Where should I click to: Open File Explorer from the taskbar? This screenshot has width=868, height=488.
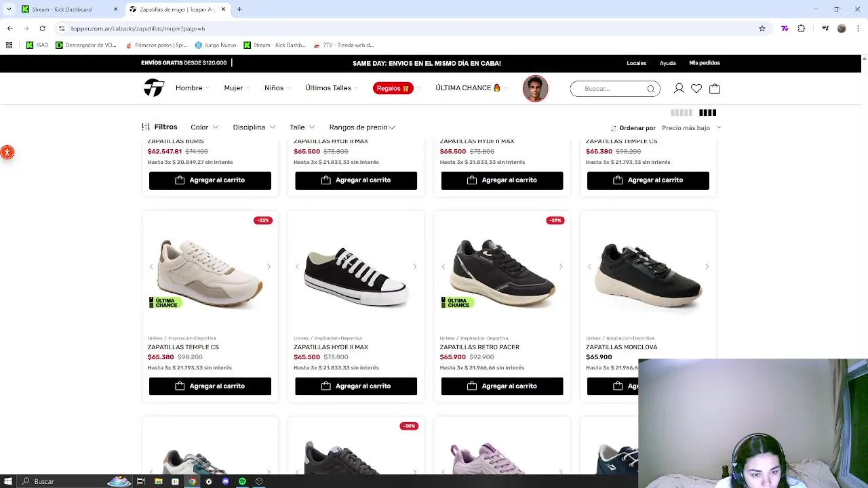(x=158, y=481)
